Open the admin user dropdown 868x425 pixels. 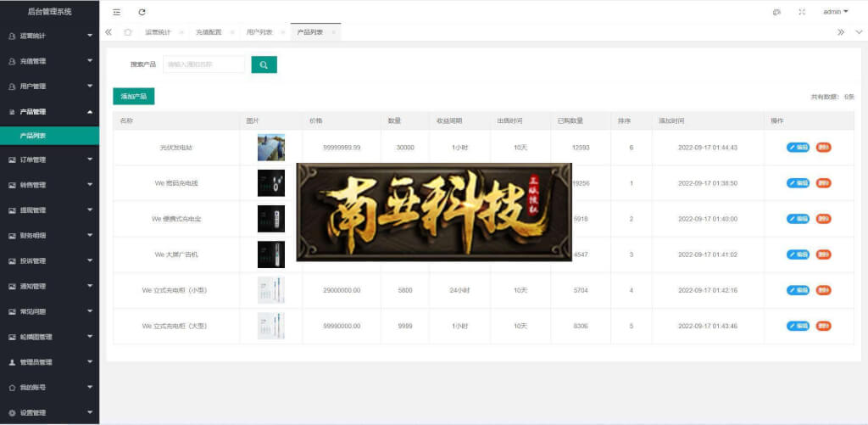tap(835, 12)
